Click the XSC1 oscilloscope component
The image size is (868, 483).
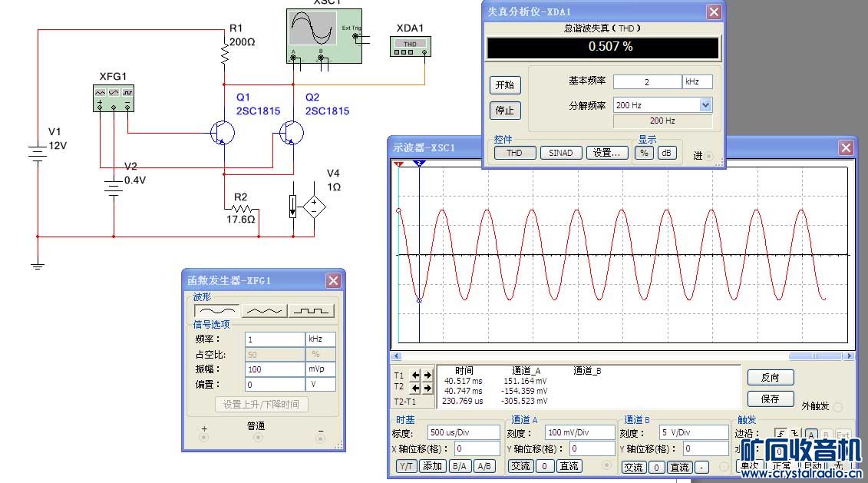pyautogui.click(x=325, y=36)
